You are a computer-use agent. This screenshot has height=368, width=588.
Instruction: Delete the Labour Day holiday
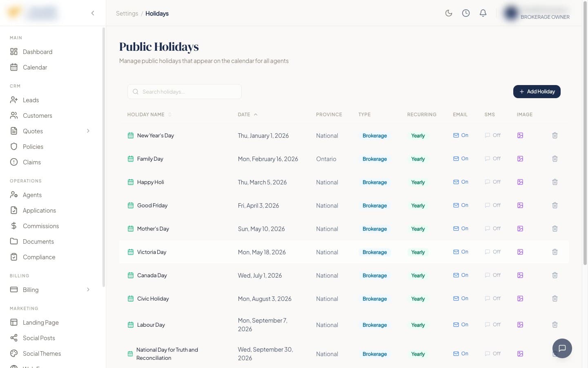[555, 325]
